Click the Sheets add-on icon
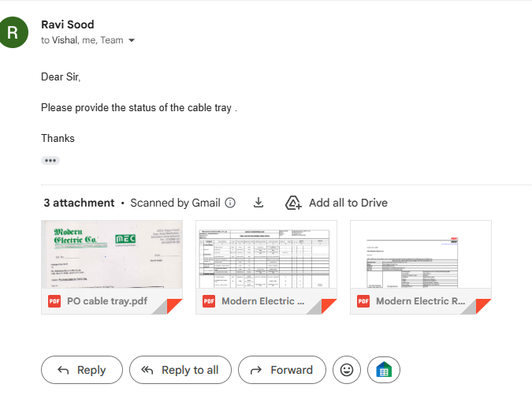The height and width of the screenshot is (414, 532). pos(384,370)
